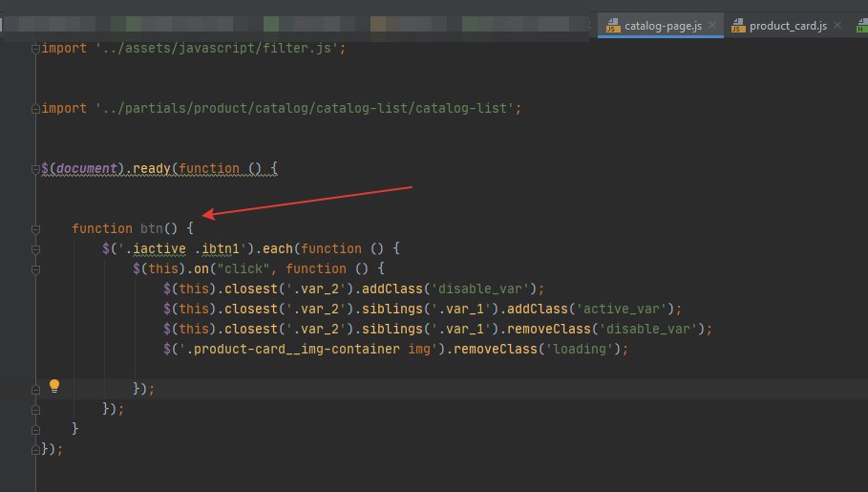
Task: Collapse the catalog-list import fold marker
Action: pyautogui.click(x=35, y=109)
